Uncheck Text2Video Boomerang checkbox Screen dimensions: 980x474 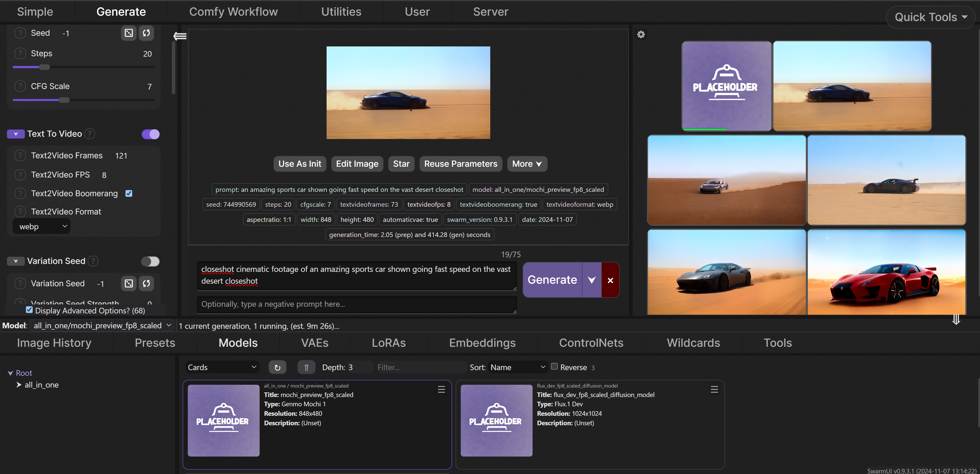[129, 193]
